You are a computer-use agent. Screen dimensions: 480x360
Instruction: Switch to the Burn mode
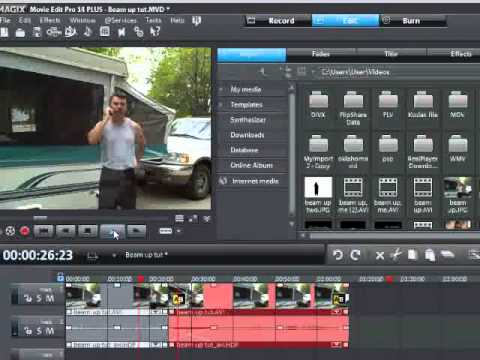click(x=412, y=21)
